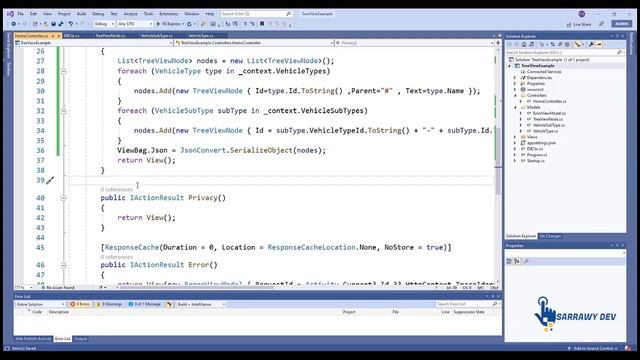Click the Navigate Backward toolbar icon

(13, 24)
